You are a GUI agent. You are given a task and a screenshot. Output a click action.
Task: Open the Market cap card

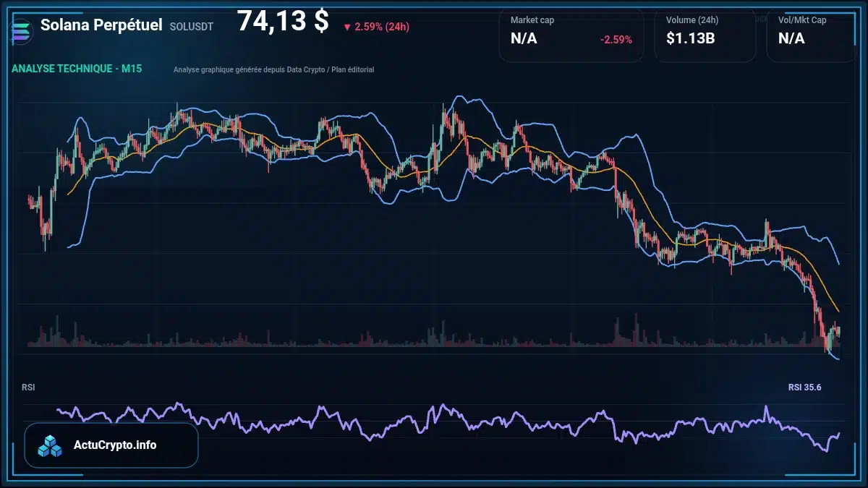[571, 35]
